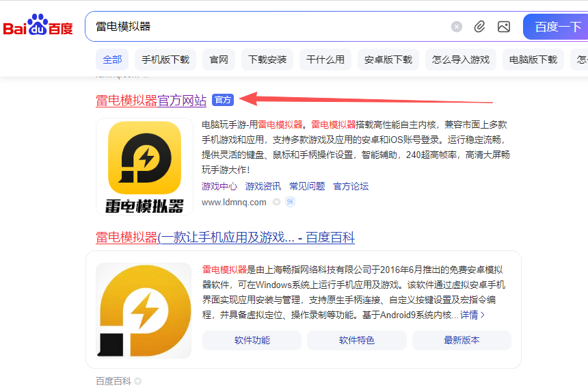Click inside the search input field
588x390 pixels.
(267, 27)
